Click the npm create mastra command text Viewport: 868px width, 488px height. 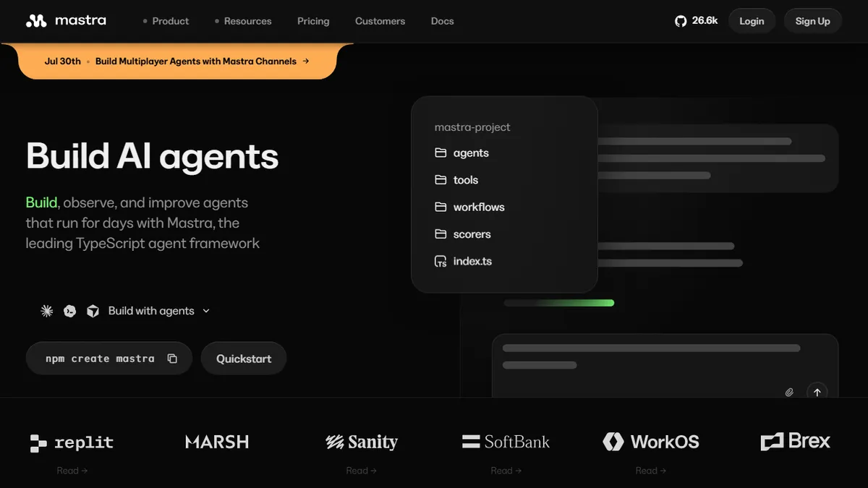pos(100,359)
